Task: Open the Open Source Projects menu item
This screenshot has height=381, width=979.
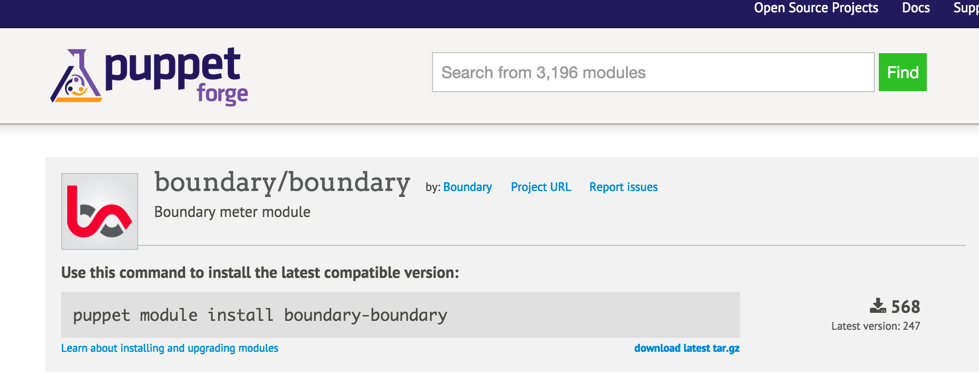Action: coord(816,8)
